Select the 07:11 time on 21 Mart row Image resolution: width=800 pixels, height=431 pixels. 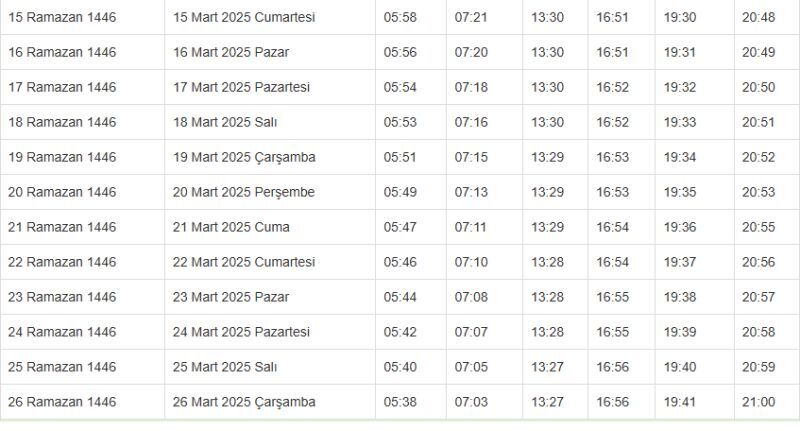click(x=471, y=227)
